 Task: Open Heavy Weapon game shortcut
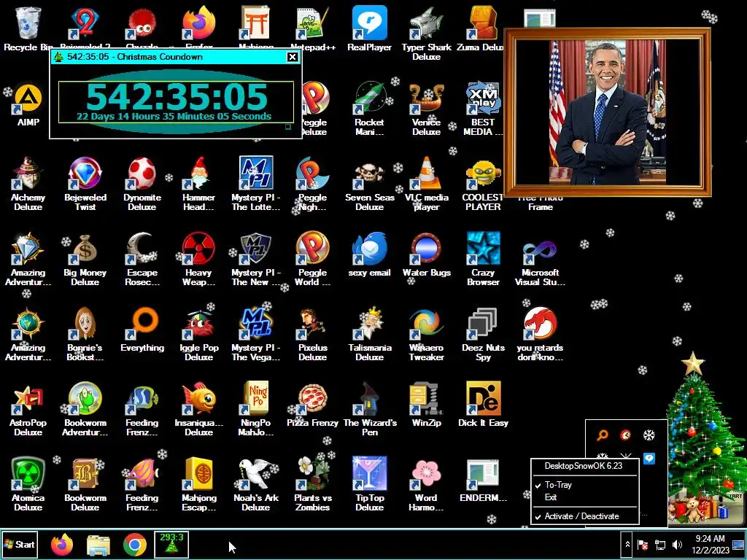[x=198, y=259]
